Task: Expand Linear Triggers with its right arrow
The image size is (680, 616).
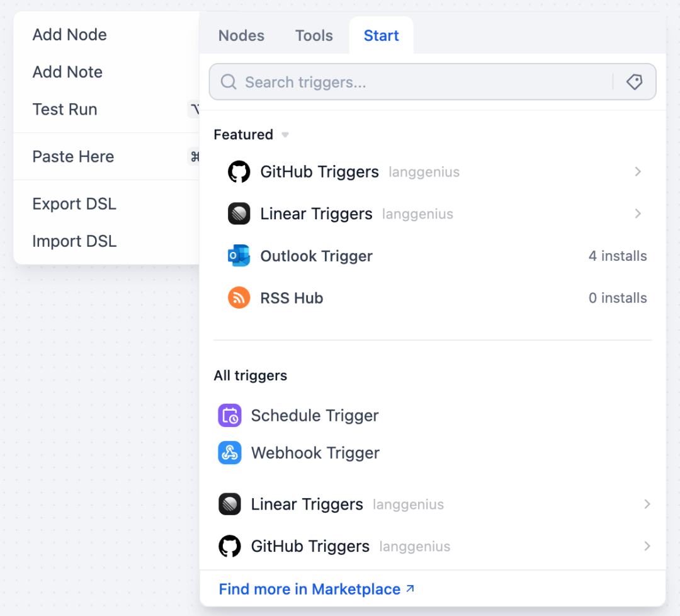Action: (638, 214)
